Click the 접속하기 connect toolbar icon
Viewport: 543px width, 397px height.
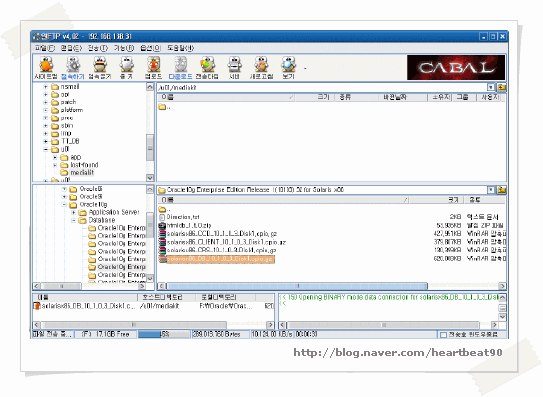coord(73,68)
